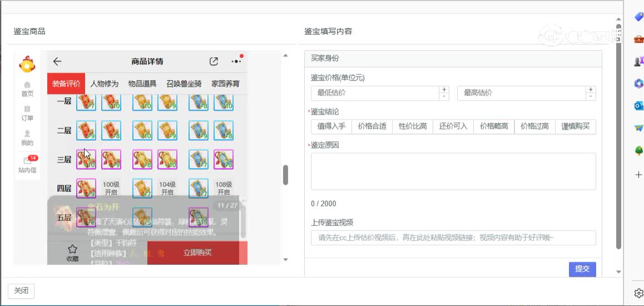Click the 上传鉴宝视频 link input field
Image resolution: width=644 pixels, height=306 pixels.
coord(453,238)
